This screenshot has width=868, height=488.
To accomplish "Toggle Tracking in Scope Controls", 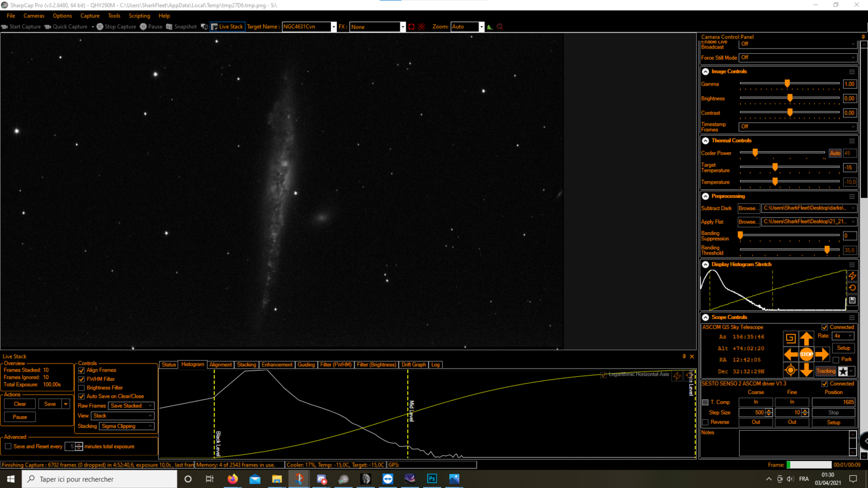I will click(826, 371).
